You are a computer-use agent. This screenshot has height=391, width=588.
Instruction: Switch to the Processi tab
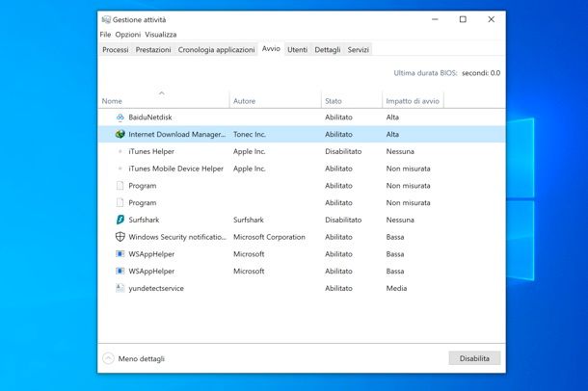point(116,49)
